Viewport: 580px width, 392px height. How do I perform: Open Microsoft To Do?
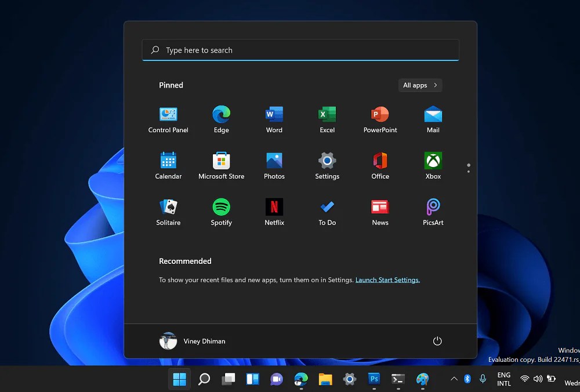(x=327, y=207)
